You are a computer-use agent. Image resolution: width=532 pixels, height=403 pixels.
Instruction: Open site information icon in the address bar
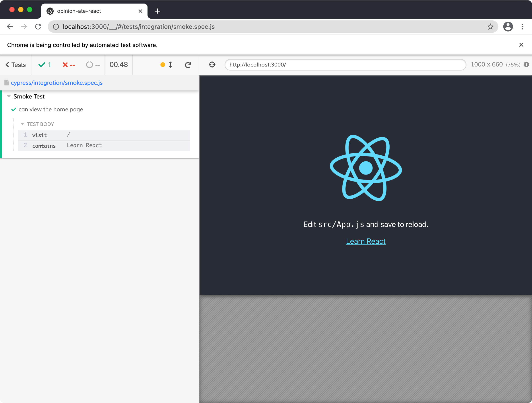click(56, 27)
